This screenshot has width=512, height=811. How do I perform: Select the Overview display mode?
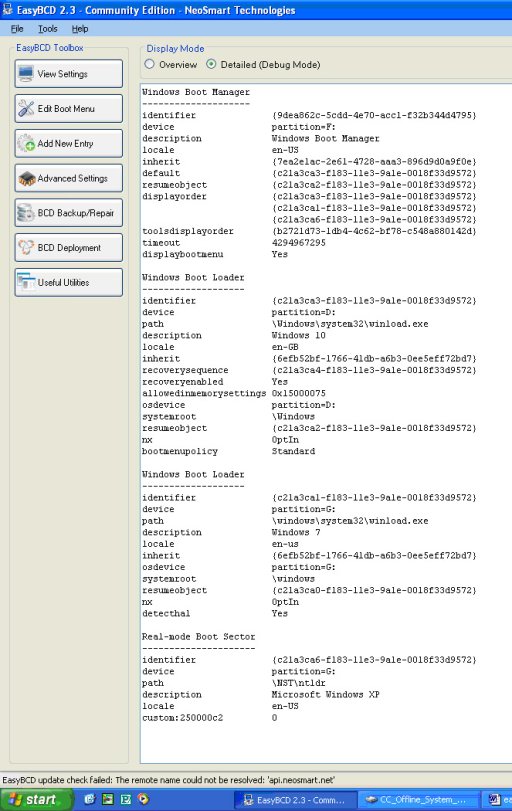pos(149,64)
